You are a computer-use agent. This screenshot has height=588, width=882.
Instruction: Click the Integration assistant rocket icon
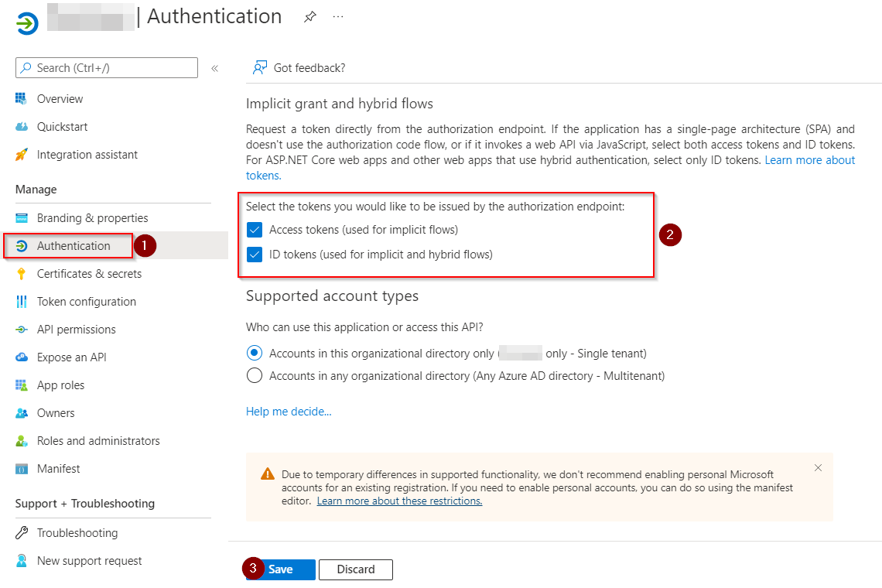click(22, 155)
